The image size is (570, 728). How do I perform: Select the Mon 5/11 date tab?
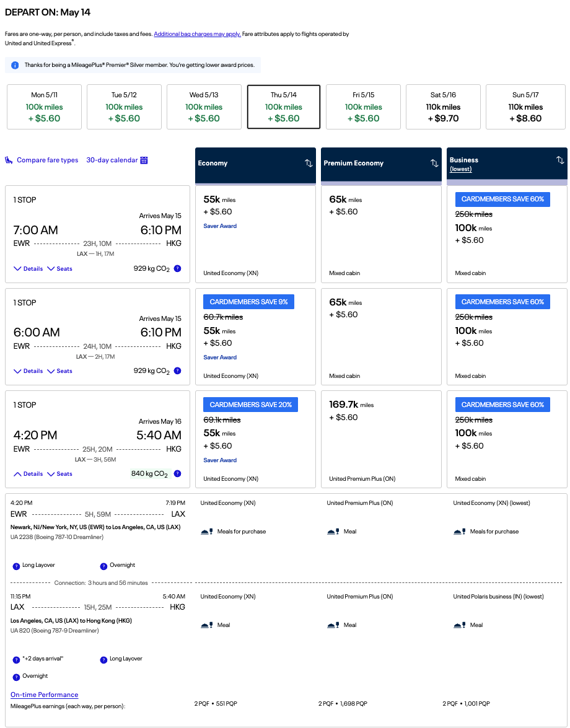(44, 107)
